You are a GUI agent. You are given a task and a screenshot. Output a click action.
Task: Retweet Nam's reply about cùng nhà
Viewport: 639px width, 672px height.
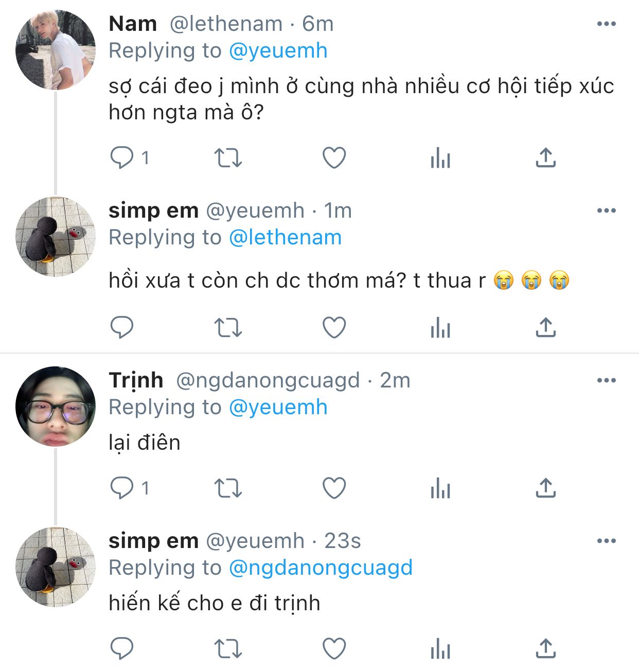[x=227, y=157]
